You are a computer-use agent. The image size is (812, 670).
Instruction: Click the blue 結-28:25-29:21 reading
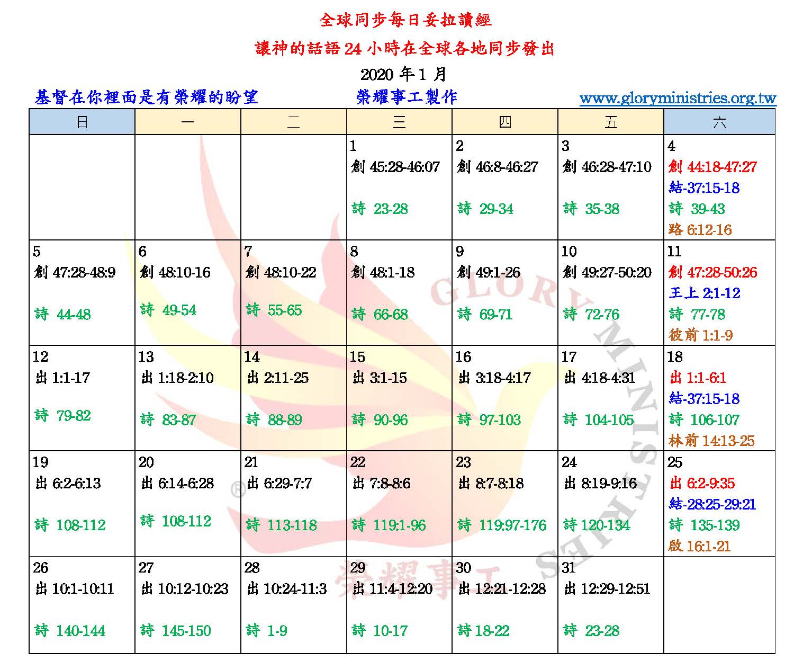[x=712, y=504]
